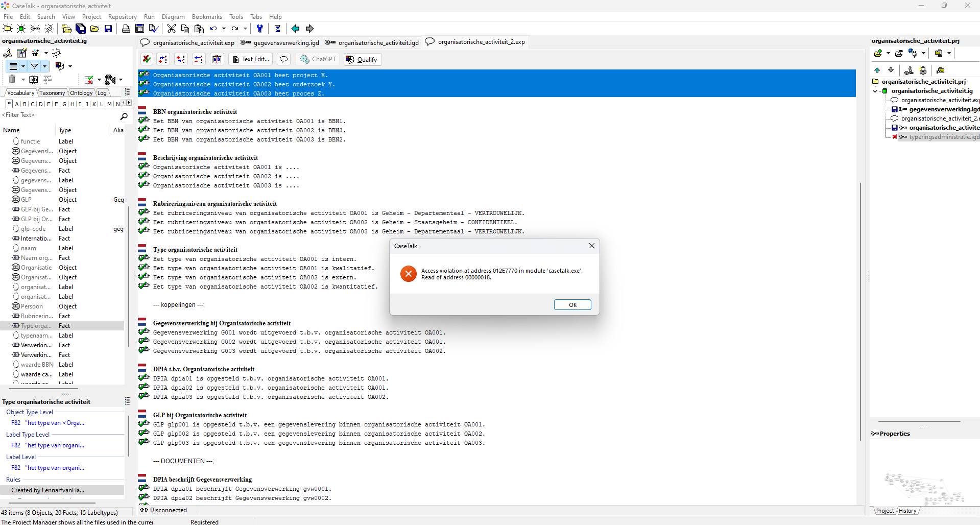
Task: Click the speech bubble toolbar button
Action: pyautogui.click(x=283, y=59)
